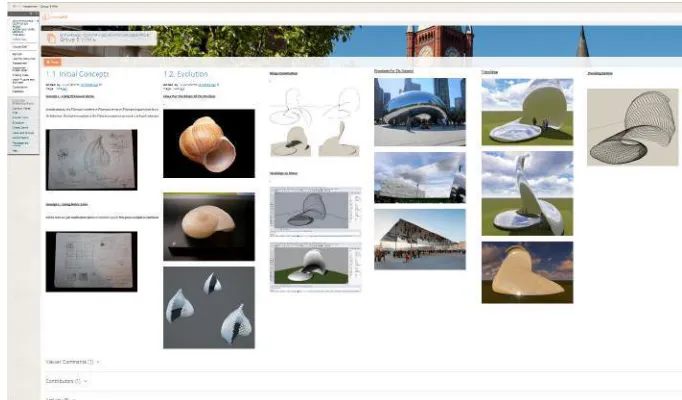Open orange snail shell photo

click(209, 143)
